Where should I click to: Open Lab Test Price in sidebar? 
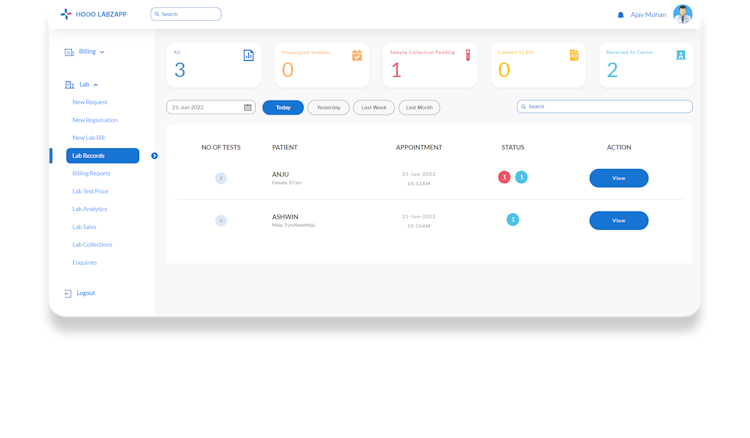tap(90, 191)
